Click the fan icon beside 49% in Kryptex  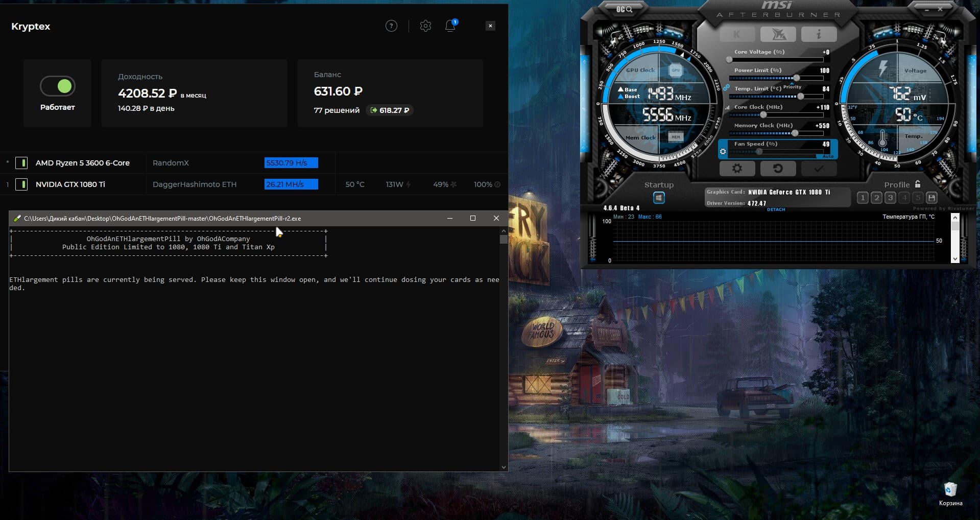click(453, 184)
